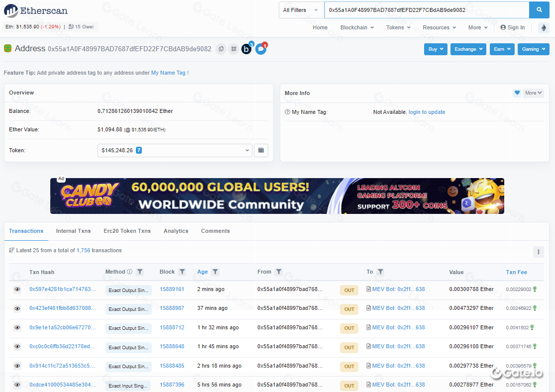Open the Ethereum network selector icon
The height and width of the screenshot is (392, 555).
(544, 27)
